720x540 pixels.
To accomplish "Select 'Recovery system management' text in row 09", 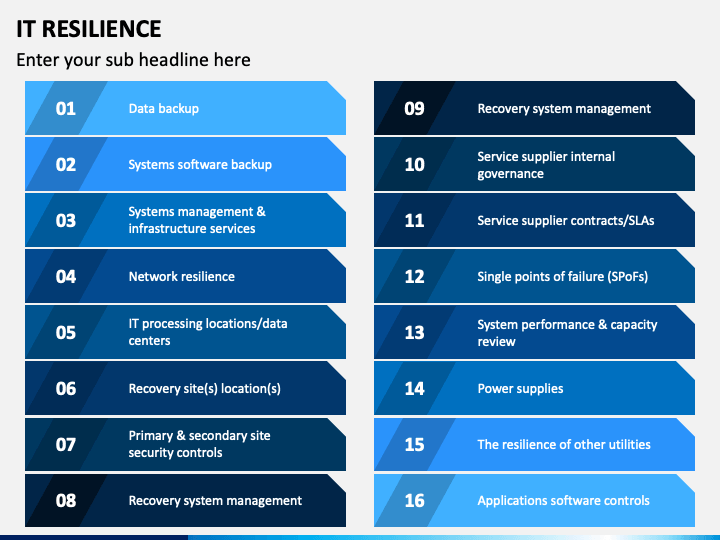I will coord(564,109).
